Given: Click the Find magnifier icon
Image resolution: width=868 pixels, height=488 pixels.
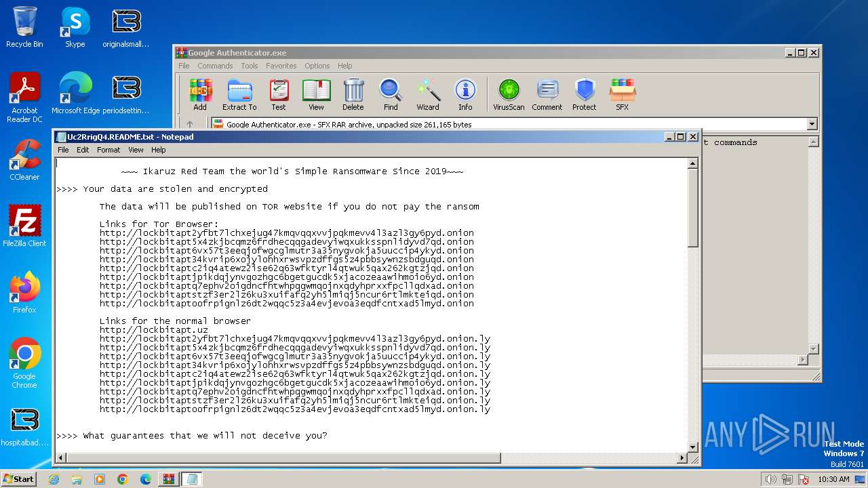Looking at the screenshot, I should click(x=391, y=95).
